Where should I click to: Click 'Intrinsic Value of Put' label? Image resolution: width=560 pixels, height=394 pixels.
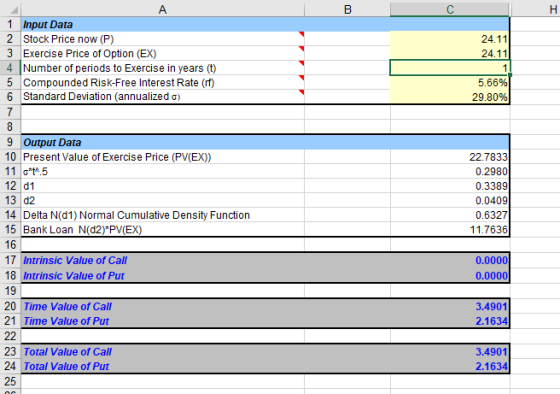click(x=74, y=276)
